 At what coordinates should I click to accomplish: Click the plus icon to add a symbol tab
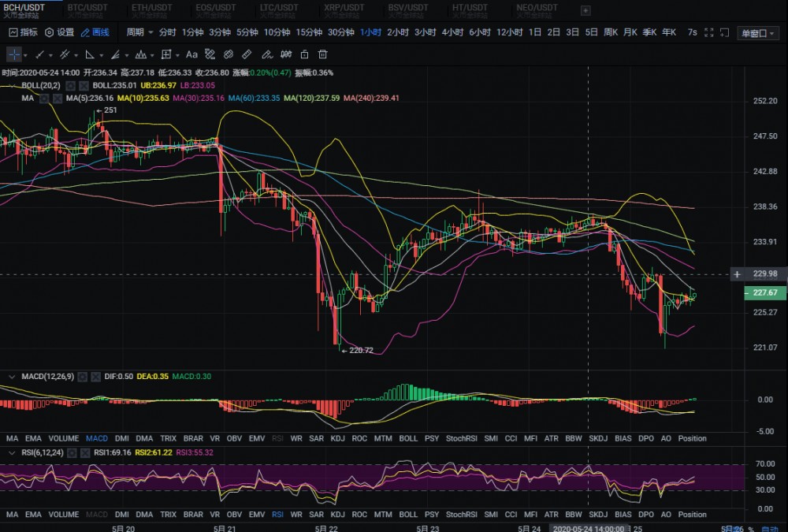click(585, 10)
